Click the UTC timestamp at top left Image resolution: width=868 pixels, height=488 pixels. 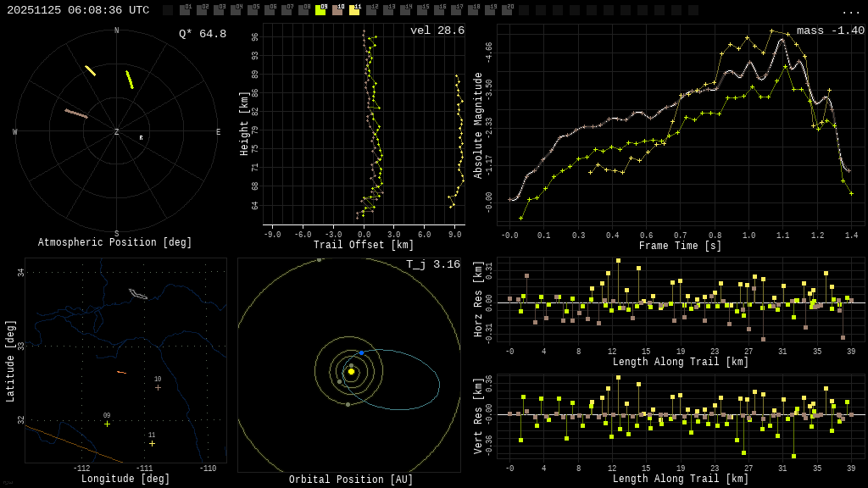[78, 10]
